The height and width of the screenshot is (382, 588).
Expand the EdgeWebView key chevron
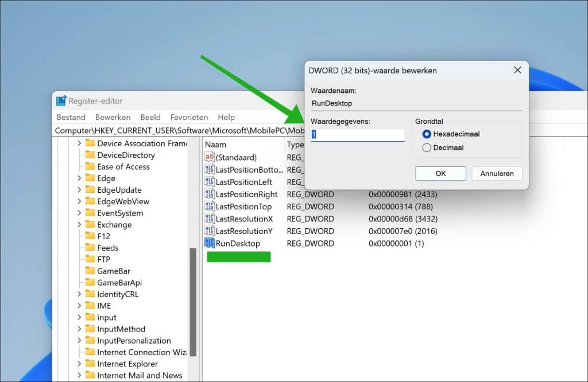coord(79,201)
